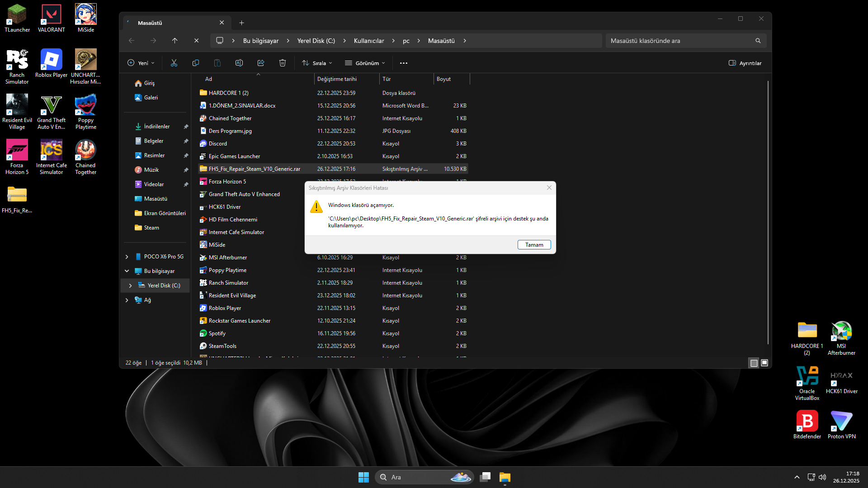Click the Copy icon in toolbar
Image resolution: width=868 pixels, height=488 pixels.
click(196, 63)
